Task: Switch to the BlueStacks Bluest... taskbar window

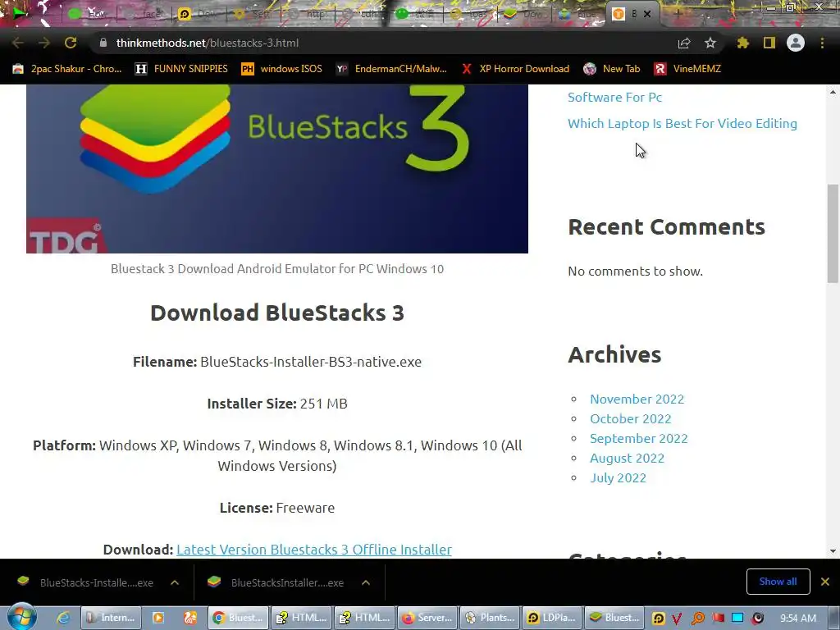Action: (615, 618)
